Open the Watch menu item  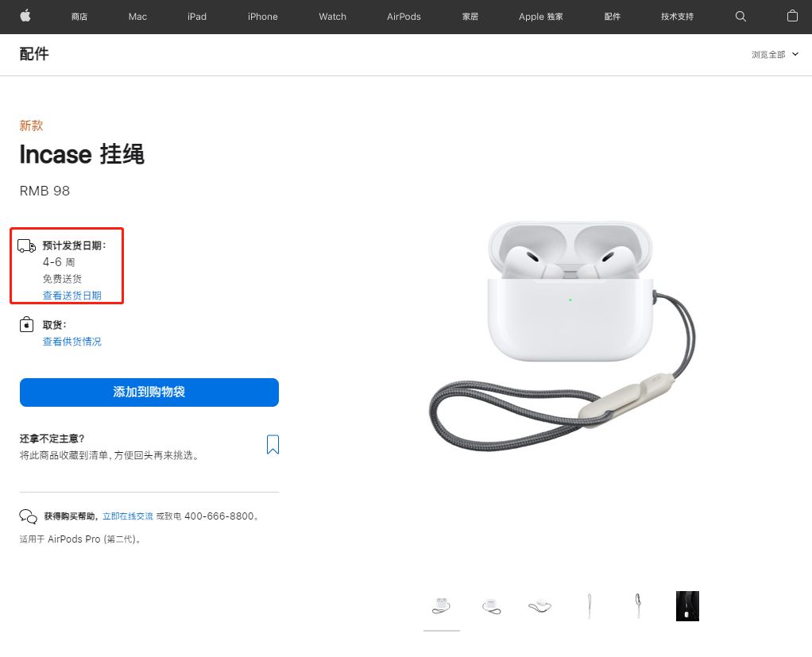click(x=332, y=17)
